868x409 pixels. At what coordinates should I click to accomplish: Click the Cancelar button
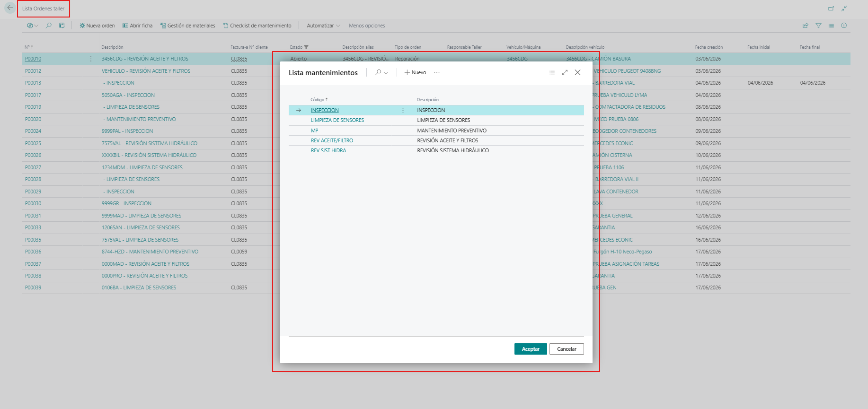coord(567,349)
